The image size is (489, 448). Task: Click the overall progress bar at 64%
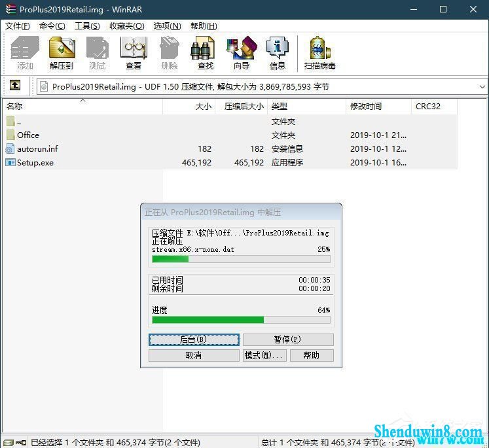click(241, 320)
